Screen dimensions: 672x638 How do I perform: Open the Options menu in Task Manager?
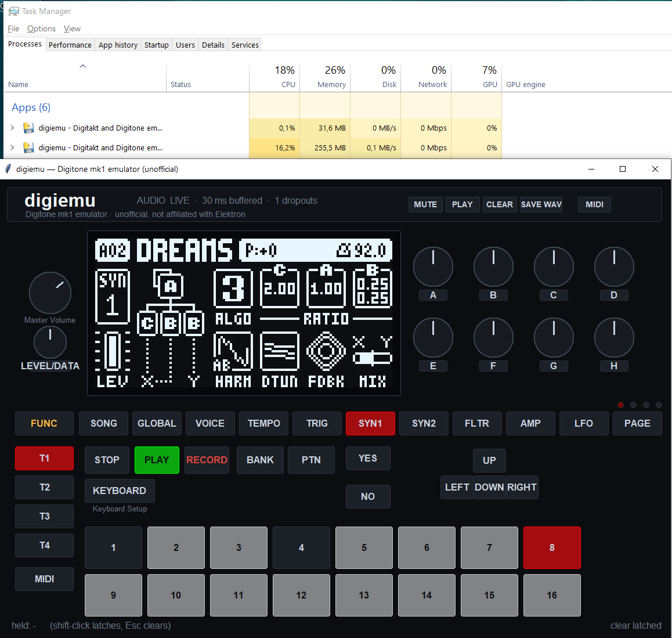click(x=41, y=28)
